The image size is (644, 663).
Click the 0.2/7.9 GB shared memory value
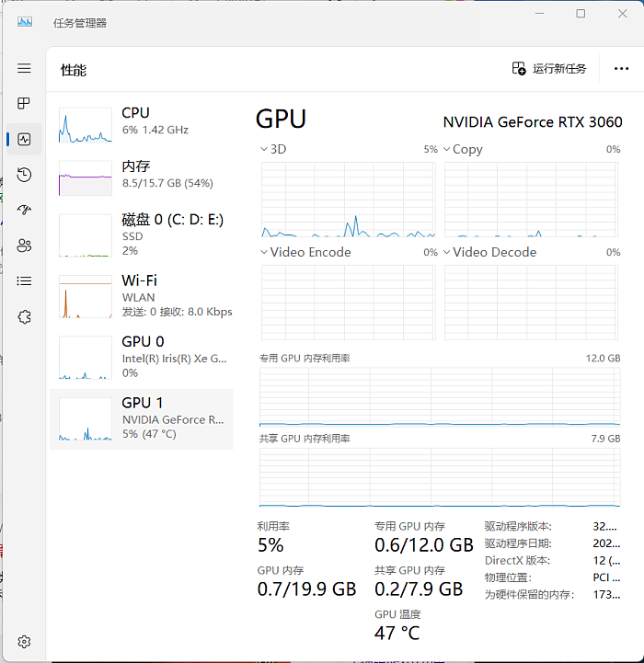[419, 589]
